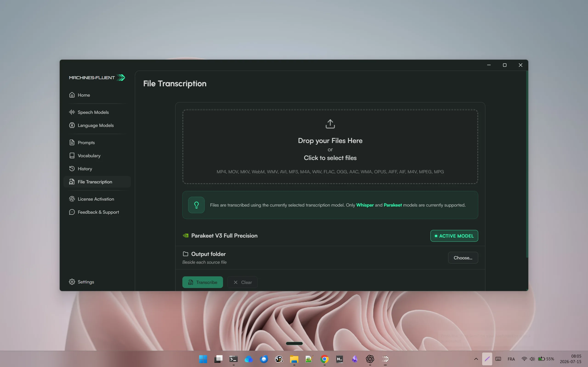The width and height of the screenshot is (588, 367).
Task: Open the touch keyboard from the tray
Action: 498,359
